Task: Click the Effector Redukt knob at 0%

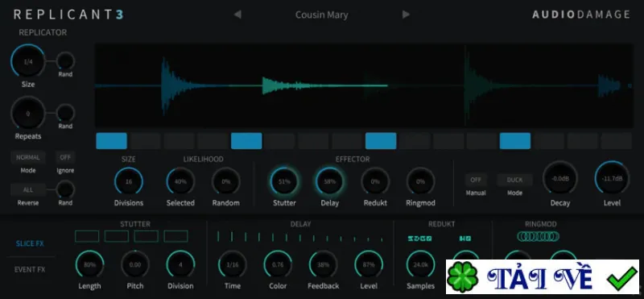Action: coord(375,181)
